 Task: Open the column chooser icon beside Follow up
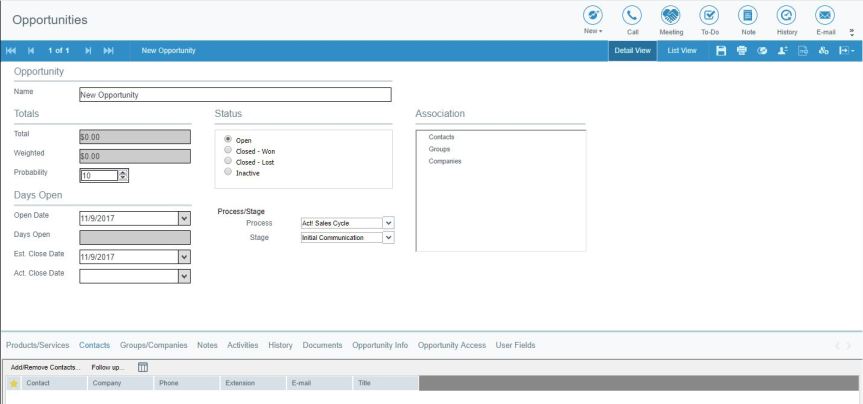tap(143, 367)
